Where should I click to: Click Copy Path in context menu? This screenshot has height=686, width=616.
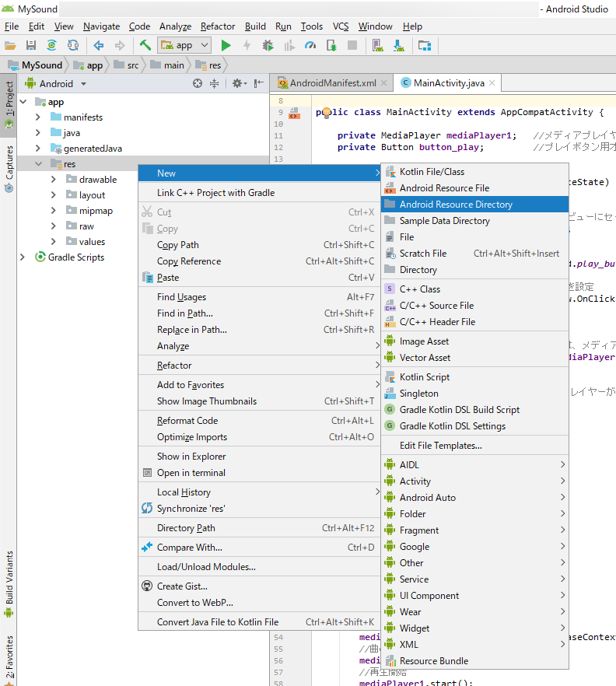pos(259,245)
